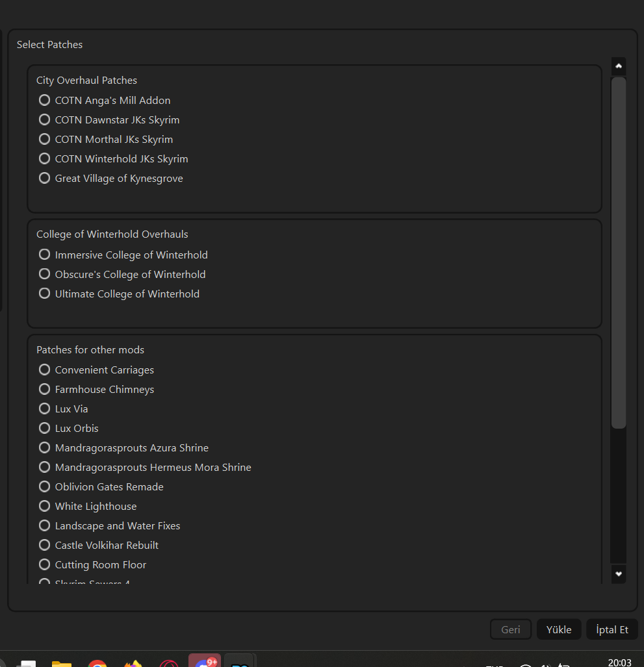This screenshot has height=667, width=644.
Task: Click the Geri back button
Action: click(511, 629)
